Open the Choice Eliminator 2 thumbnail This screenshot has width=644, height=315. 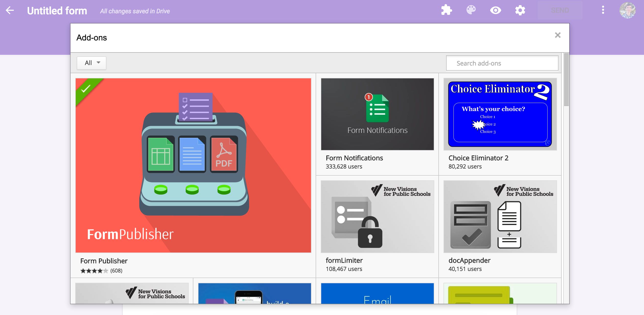(500, 114)
